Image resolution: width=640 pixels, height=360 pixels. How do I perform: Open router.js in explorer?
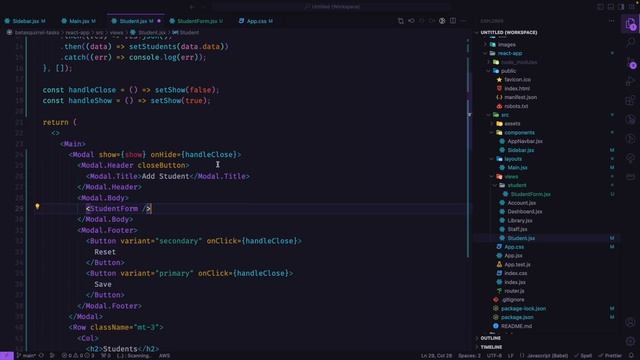pos(514,291)
